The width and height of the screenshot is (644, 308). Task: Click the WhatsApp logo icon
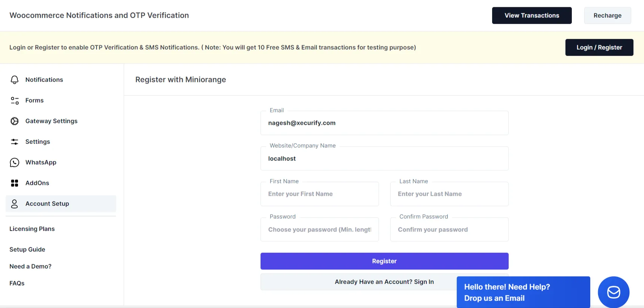[14, 162]
